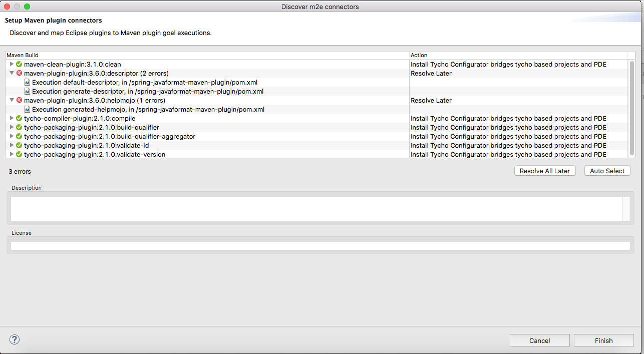Collapse the maven-plugin-plugin:3.6.0:helpmojo entry
The height and width of the screenshot is (354, 644).
(11, 100)
